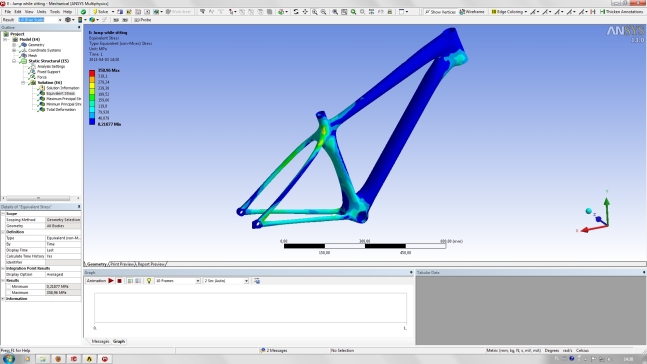Click the Display Option Averaged field

point(63,274)
